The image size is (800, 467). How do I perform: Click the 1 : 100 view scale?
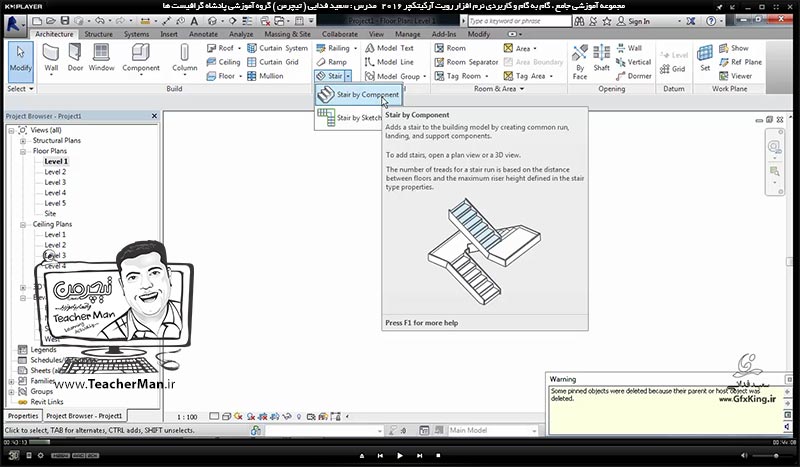pos(187,417)
